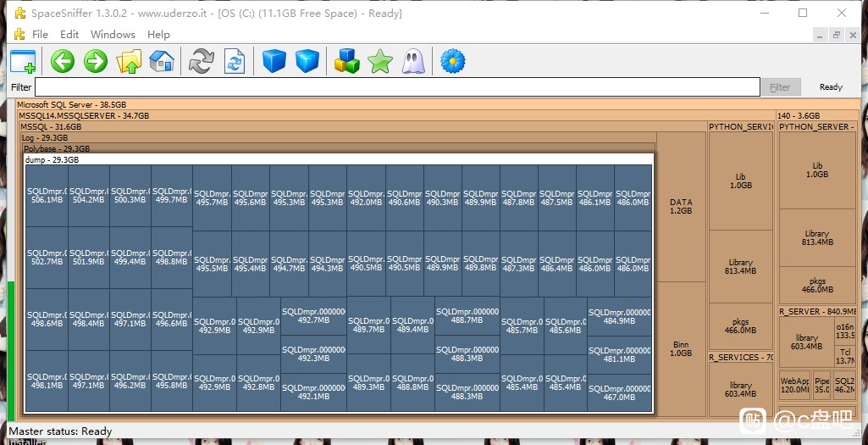Viewport: 868px width, 445px height.
Task: Select the SQLDmpr file sized 484.9MB
Action: [x=619, y=316]
